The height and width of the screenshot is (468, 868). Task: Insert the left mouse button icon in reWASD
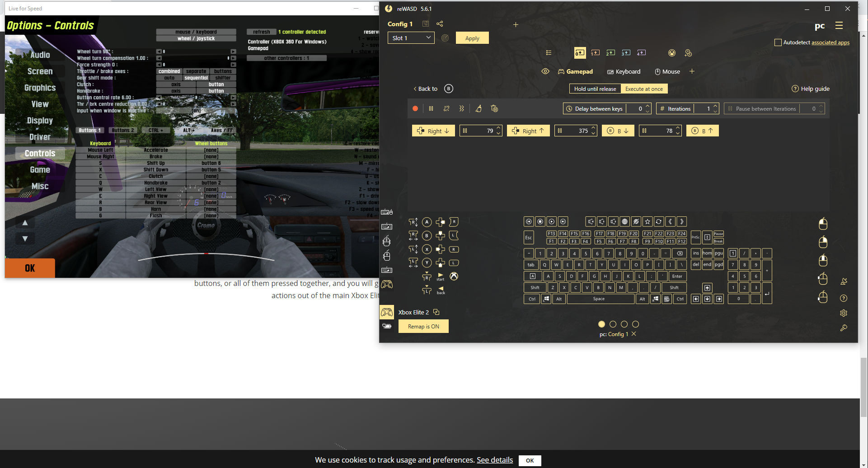pyautogui.click(x=823, y=224)
